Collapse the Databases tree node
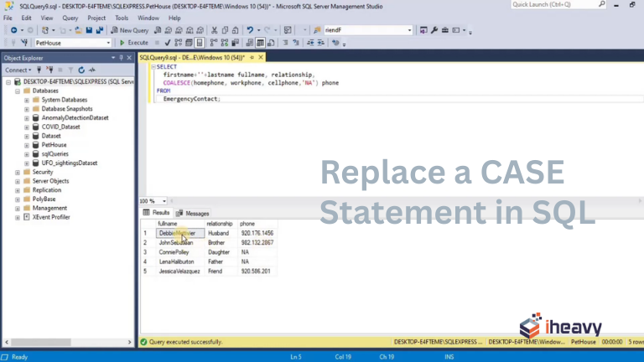This screenshot has width=644, height=362. [18, 91]
